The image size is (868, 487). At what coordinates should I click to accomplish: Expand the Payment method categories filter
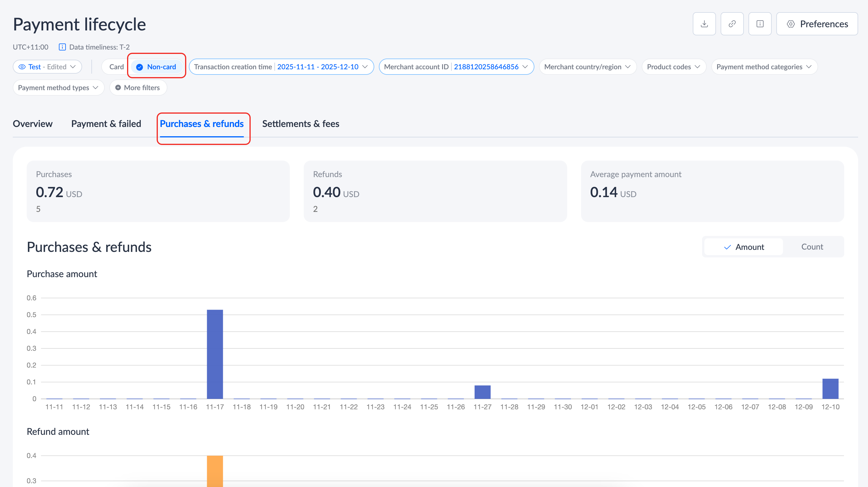tap(764, 67)
